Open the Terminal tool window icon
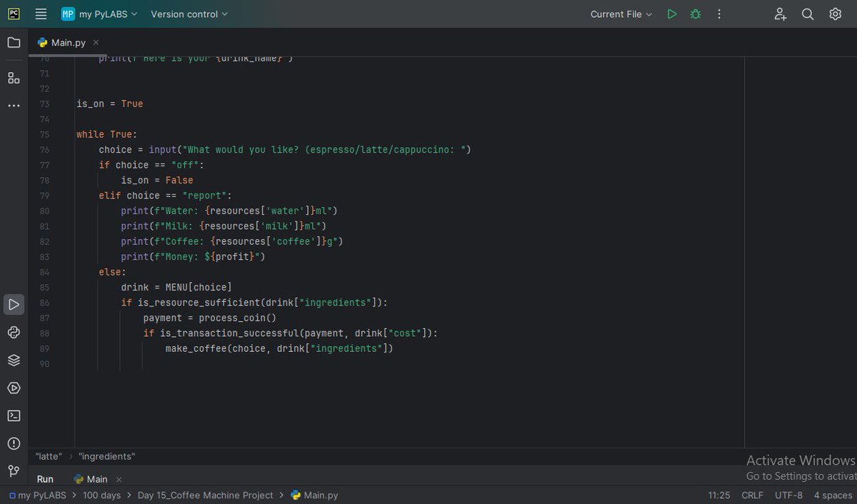 point(14,415)
